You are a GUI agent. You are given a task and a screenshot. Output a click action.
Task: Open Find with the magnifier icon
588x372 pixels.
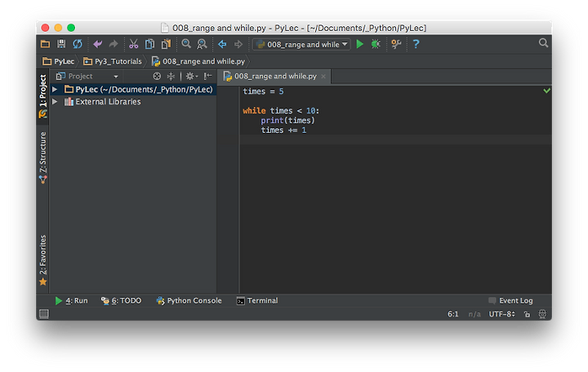pyautogui.click(x=186, y=44)
